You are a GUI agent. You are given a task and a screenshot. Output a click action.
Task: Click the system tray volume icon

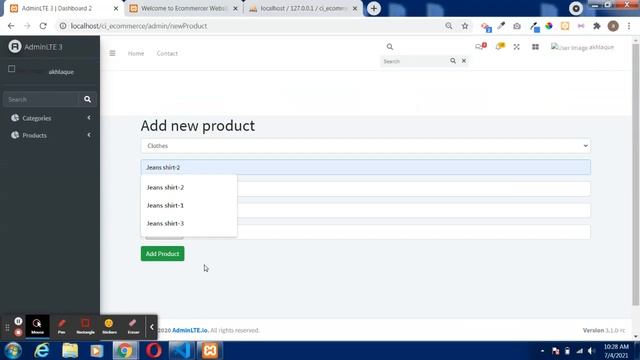591,351
